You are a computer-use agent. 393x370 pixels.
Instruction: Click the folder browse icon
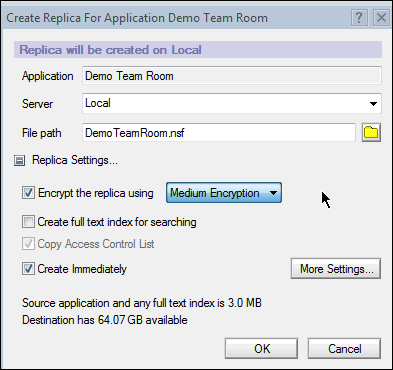[371, 133]
